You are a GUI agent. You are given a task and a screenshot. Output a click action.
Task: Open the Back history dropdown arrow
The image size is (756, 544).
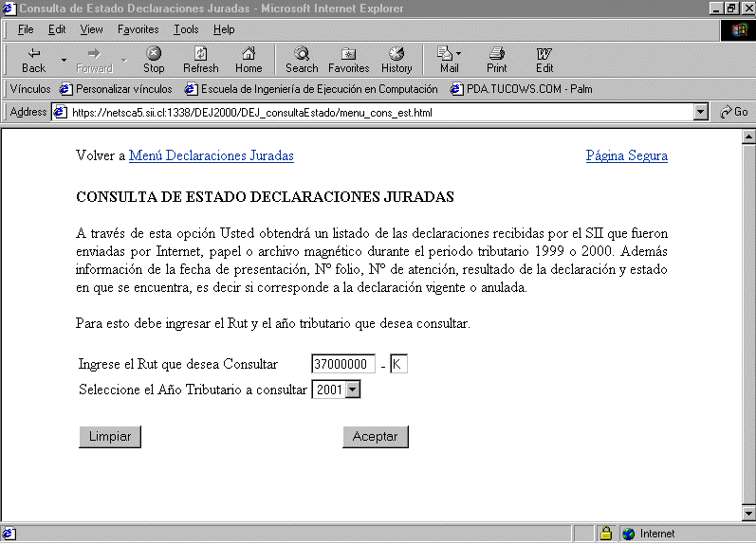click(x=64, y=61)
